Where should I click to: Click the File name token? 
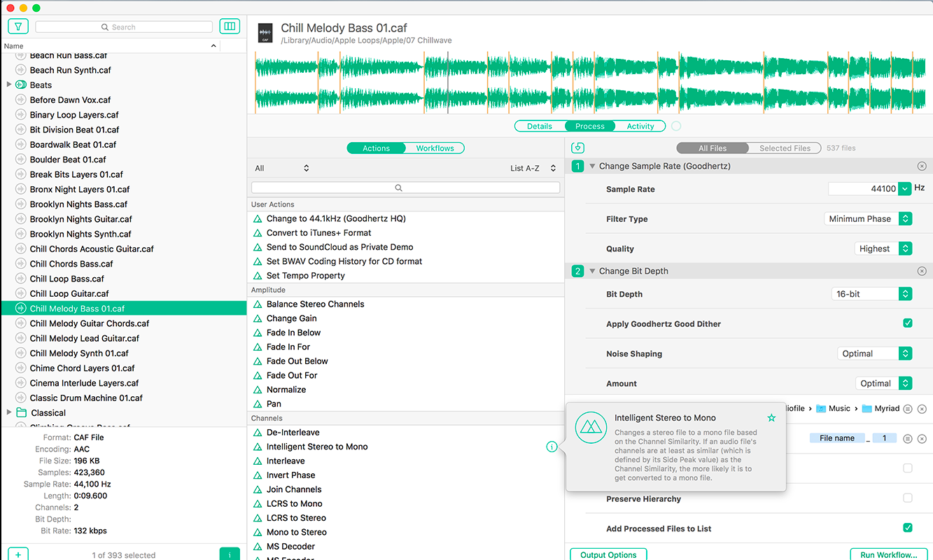coord(837,438)
